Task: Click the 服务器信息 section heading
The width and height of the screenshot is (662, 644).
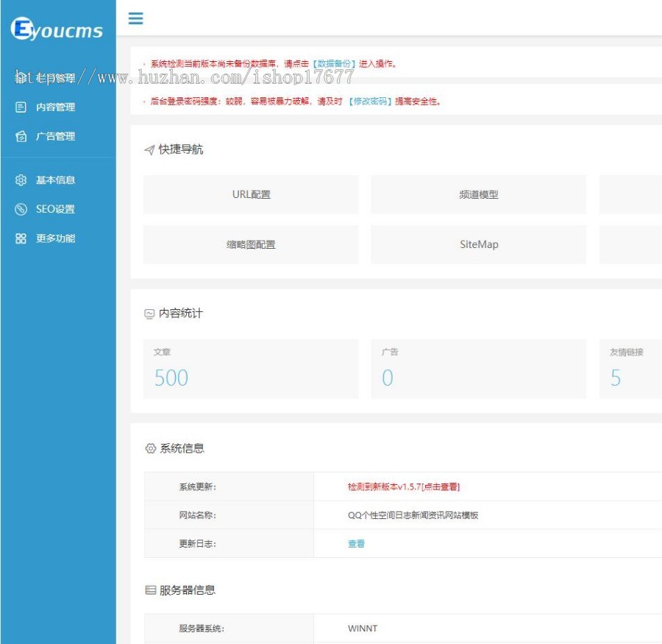Action: click(188, 590)
